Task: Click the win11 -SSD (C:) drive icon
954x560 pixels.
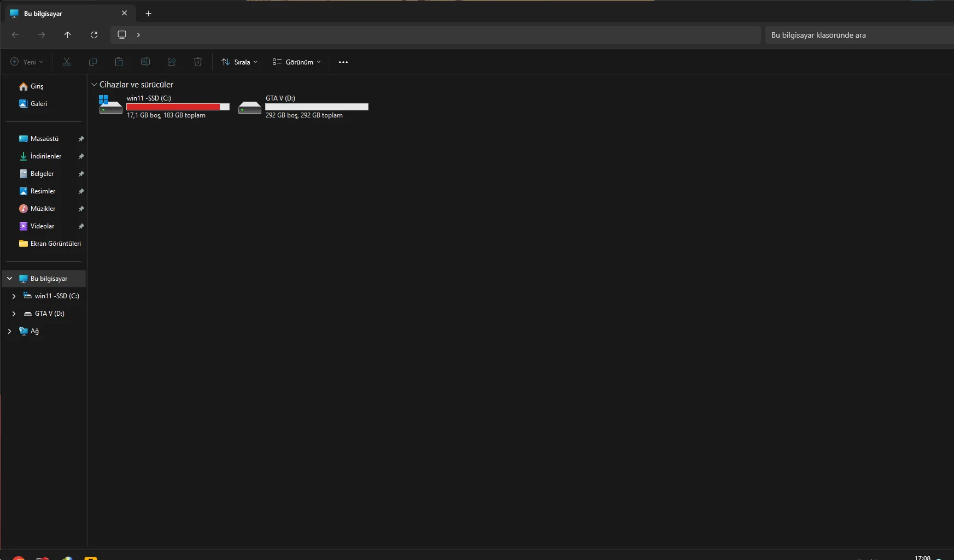Action: coord(110,104)
